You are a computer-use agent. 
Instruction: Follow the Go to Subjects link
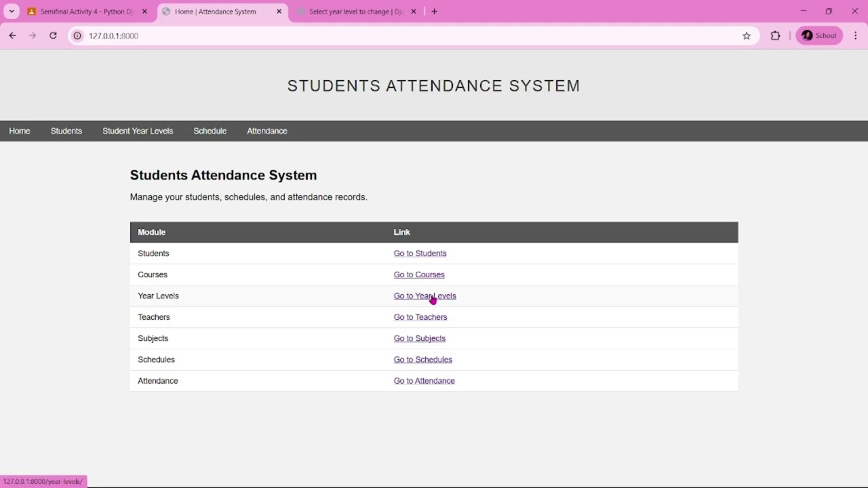420,338
